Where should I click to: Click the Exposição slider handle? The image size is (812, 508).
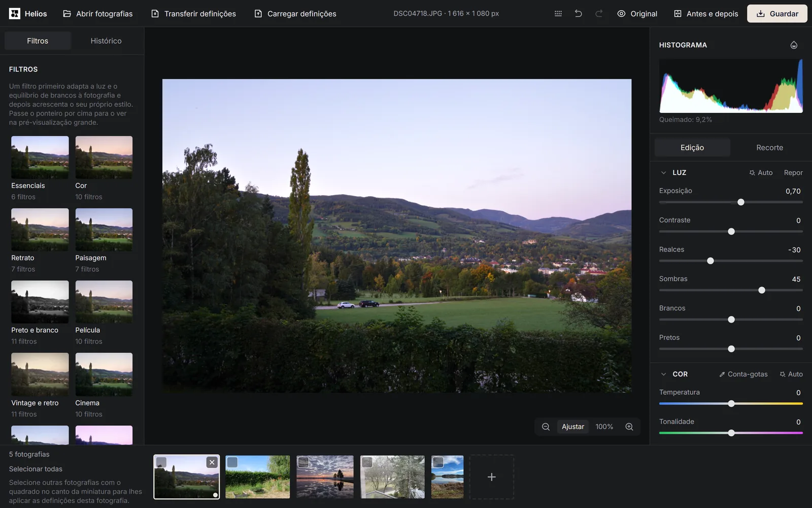741,202
